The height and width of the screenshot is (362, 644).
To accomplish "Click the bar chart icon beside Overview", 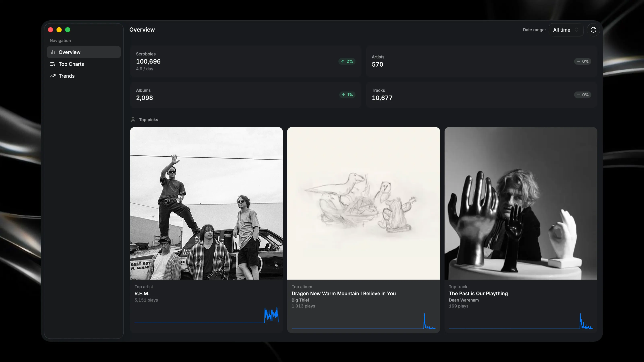I will [53, 52].
